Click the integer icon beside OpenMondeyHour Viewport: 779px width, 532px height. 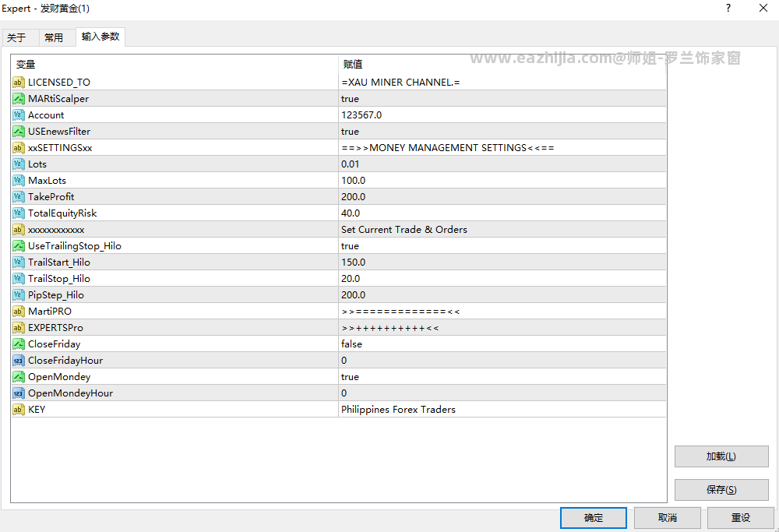click(x=19, y=393)
